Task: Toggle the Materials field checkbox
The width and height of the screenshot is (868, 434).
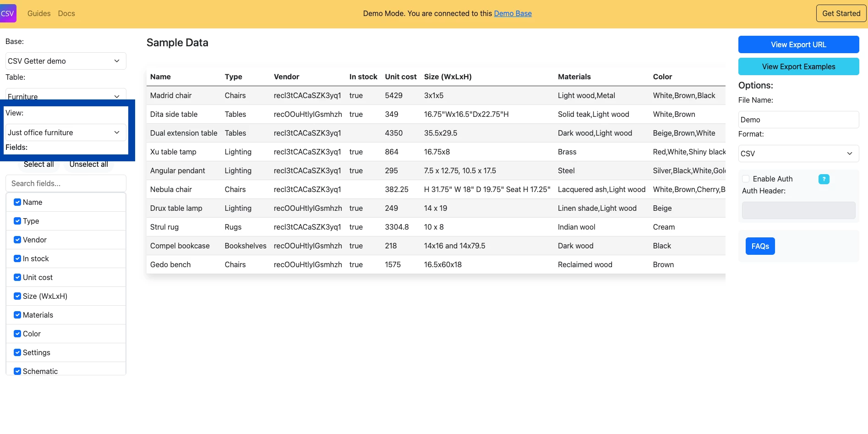Action: [x=17, y=315]
